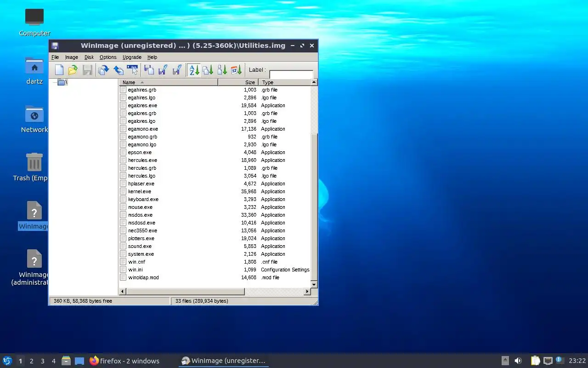Click the WinImage title bar floppy icon
Viewport: 588px width, 368px height.
click(x=55, y=46)
